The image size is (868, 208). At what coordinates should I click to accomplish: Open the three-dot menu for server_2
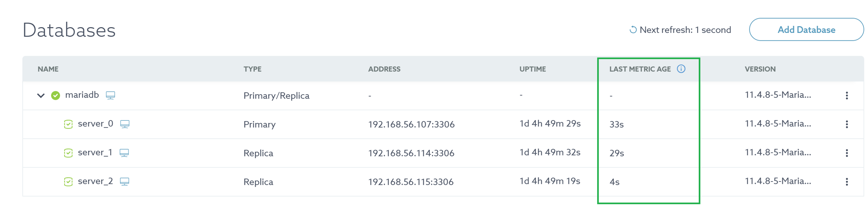[846, 182]
